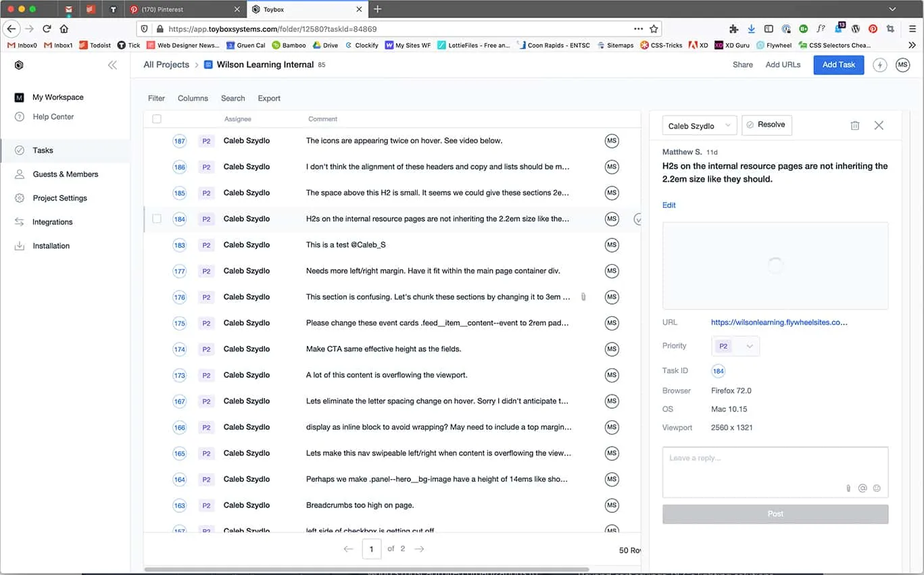The height and width of the screenshot is (575, 924).
Task: Click the horizontal scrollbar under the table
Action: (x=366, y=570)
